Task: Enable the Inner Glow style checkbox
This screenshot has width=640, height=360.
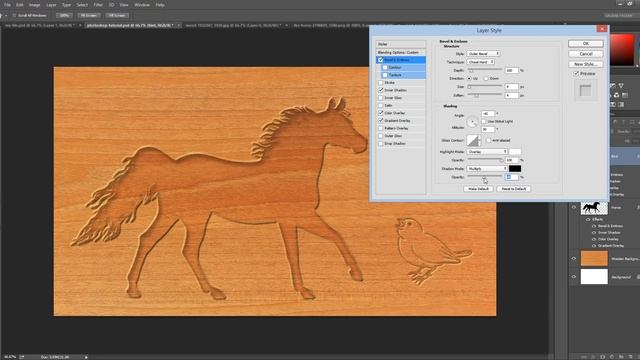Action: coord(380,98)
